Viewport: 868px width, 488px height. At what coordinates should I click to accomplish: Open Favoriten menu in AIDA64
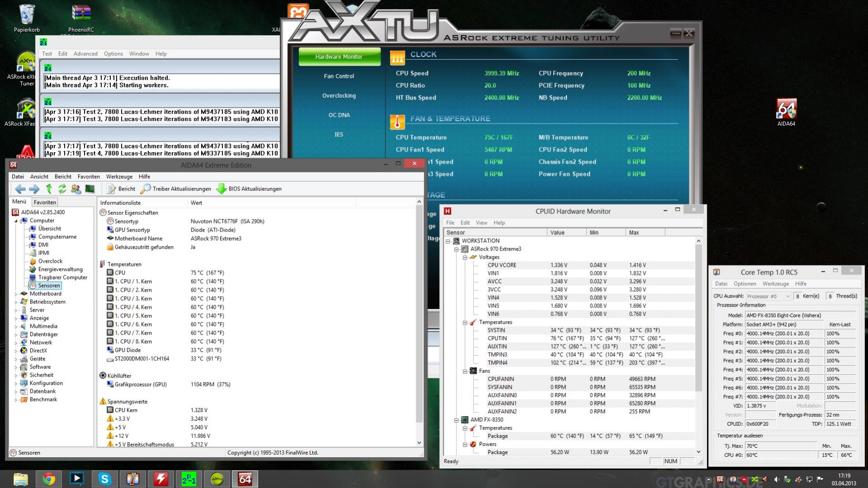pyautogui.click(x=89, y=176)
